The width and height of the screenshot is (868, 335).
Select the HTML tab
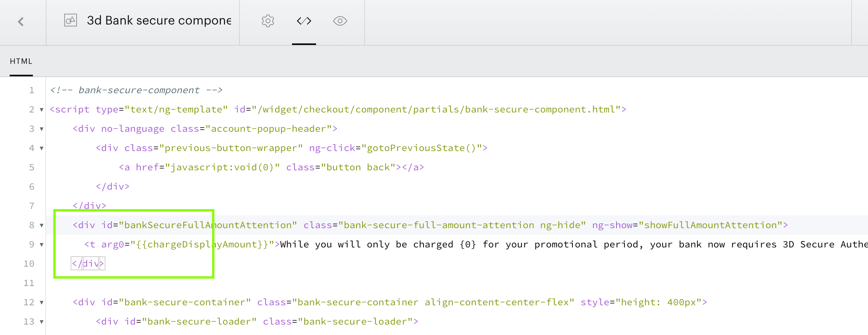pyautogui.click(x=21, y=61)
